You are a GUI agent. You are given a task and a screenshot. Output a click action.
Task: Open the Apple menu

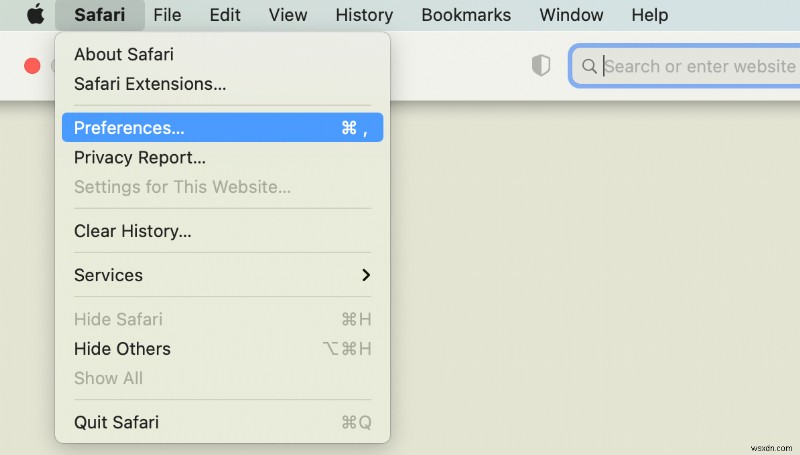(35, 15)
